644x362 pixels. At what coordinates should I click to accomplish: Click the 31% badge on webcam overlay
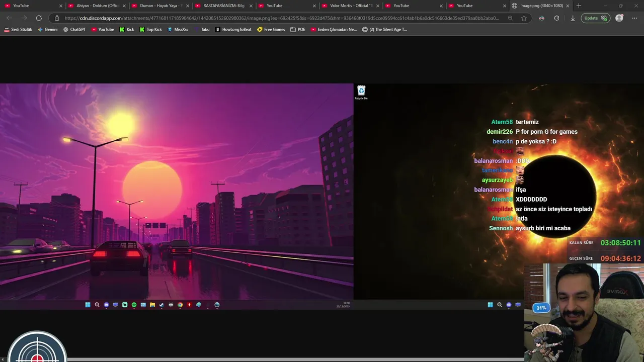pos(541,308)
